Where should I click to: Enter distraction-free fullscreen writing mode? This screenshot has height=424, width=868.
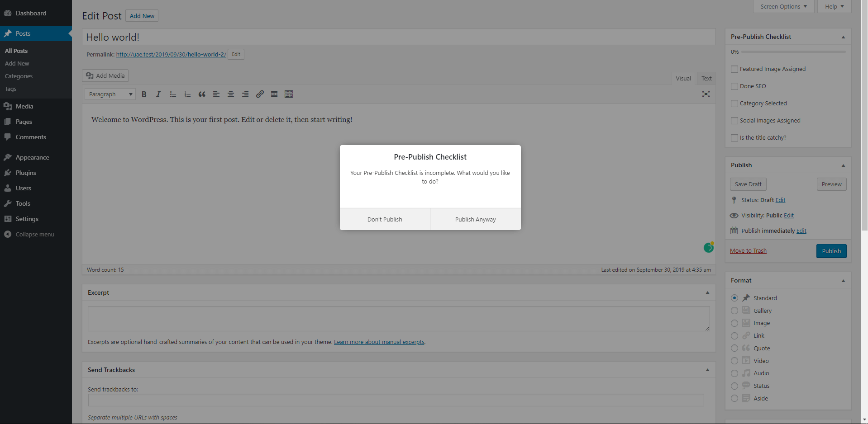tap(706, 94)
